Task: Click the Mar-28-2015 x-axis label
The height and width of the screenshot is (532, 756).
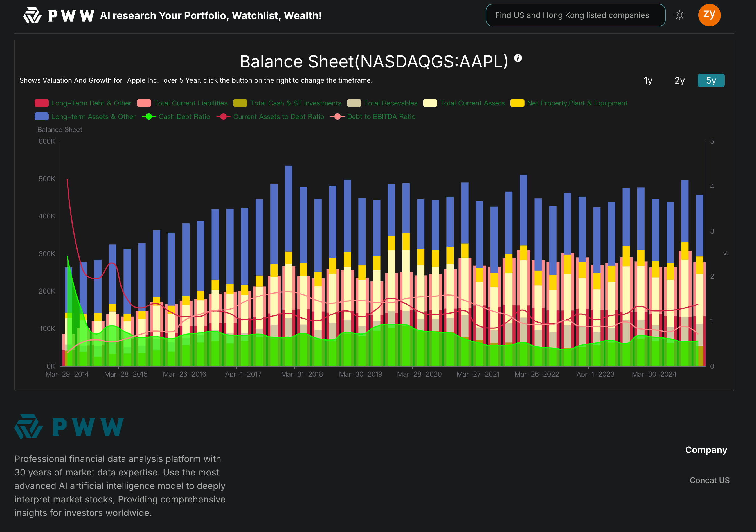Action: pos(126,374)
